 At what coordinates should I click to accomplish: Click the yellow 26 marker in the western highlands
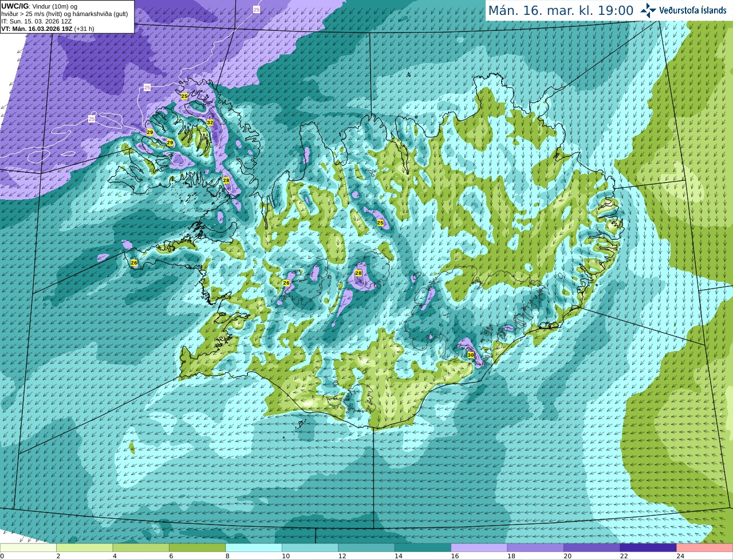(x=286, y=283)
